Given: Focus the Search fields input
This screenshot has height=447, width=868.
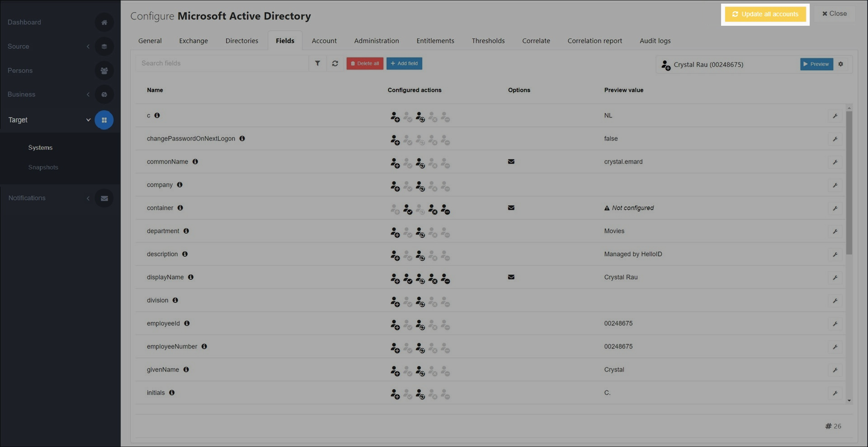Looking at the screenshot, I should click(222, 63).
